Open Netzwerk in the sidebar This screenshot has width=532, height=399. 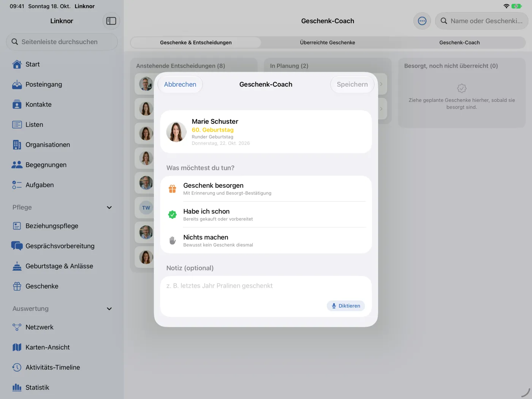click(62, 327)
